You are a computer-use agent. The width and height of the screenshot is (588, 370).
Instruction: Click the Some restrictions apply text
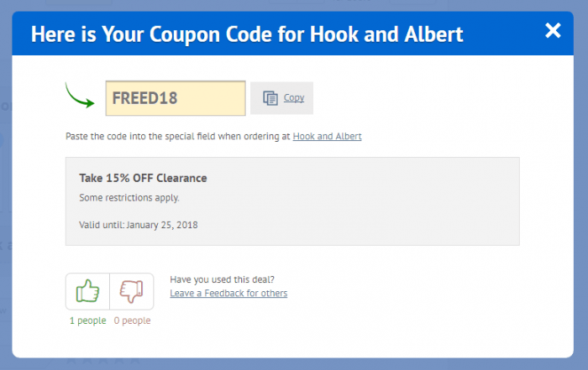click(129, 198)
